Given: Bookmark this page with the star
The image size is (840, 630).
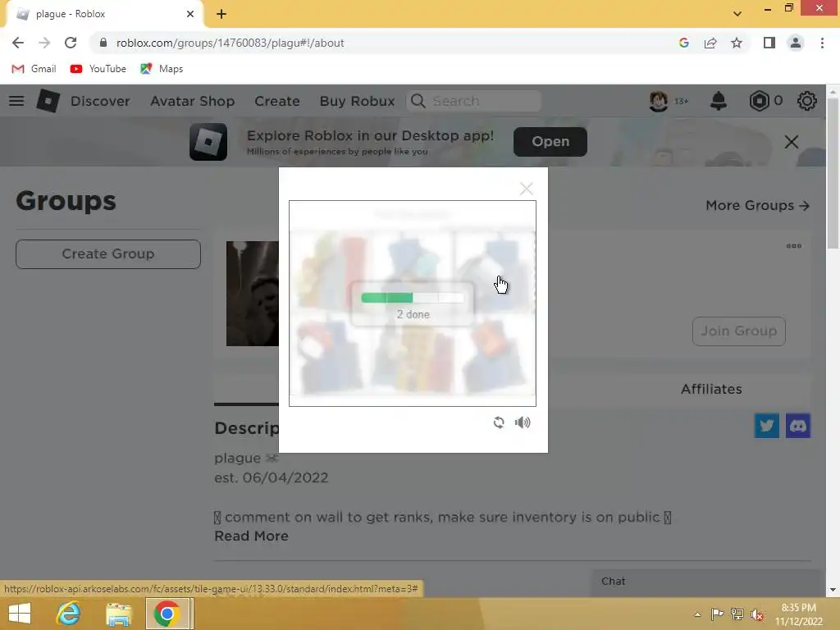Looking at the screenshot, I should pos(737,43).
